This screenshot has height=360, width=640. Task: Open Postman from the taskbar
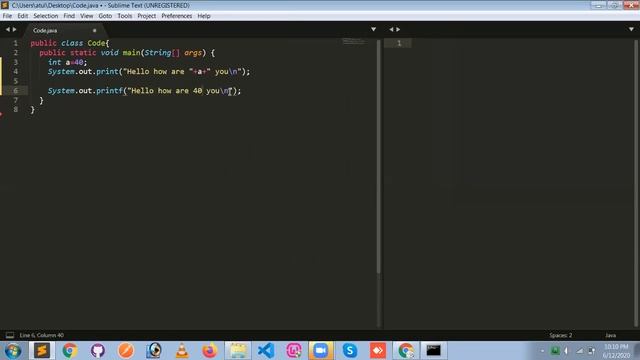click(x=126, y=351)
